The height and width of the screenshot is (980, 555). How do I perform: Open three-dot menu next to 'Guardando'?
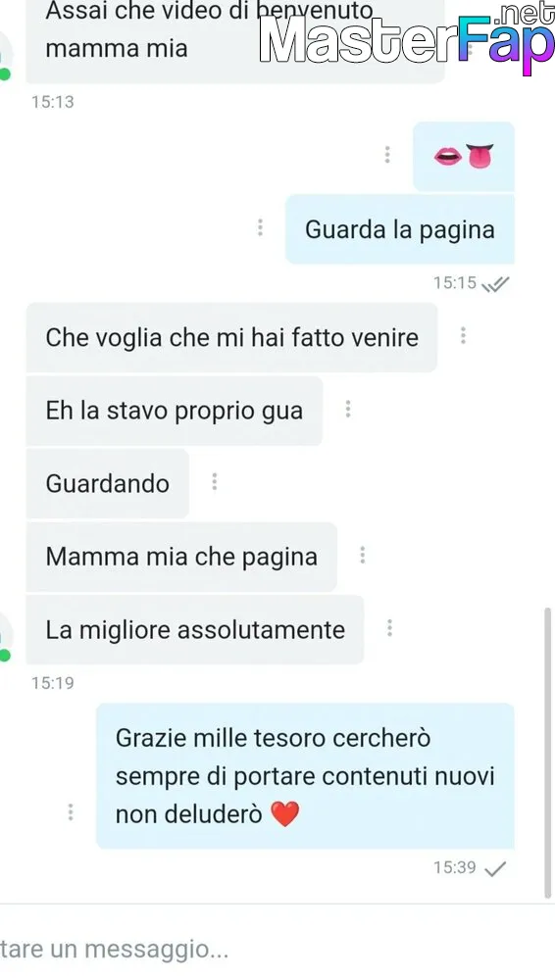(x=215, y=482)
